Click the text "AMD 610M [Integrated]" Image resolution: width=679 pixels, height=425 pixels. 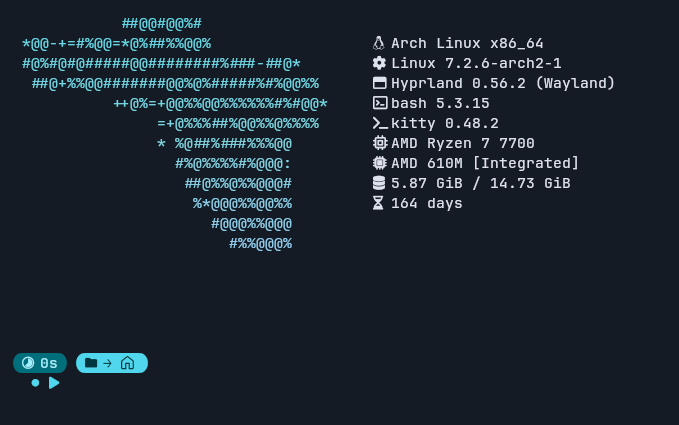pyautogui.click(x=485, y=163)
